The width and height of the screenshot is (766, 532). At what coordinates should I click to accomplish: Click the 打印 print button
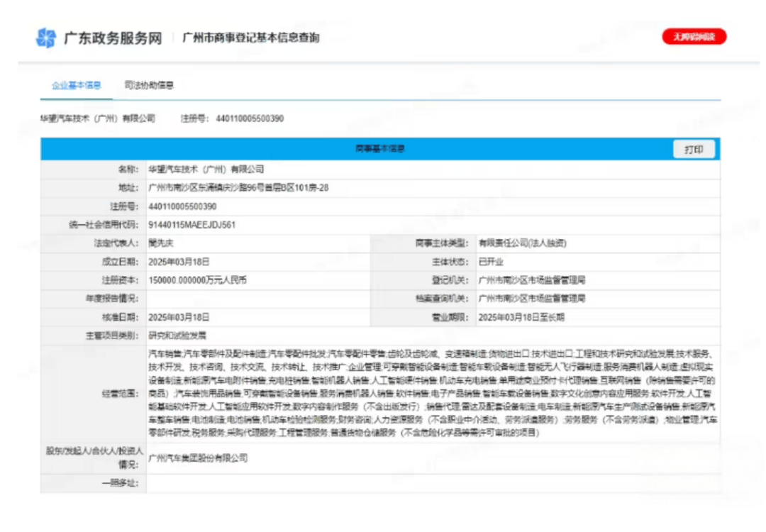click(694, 150)
